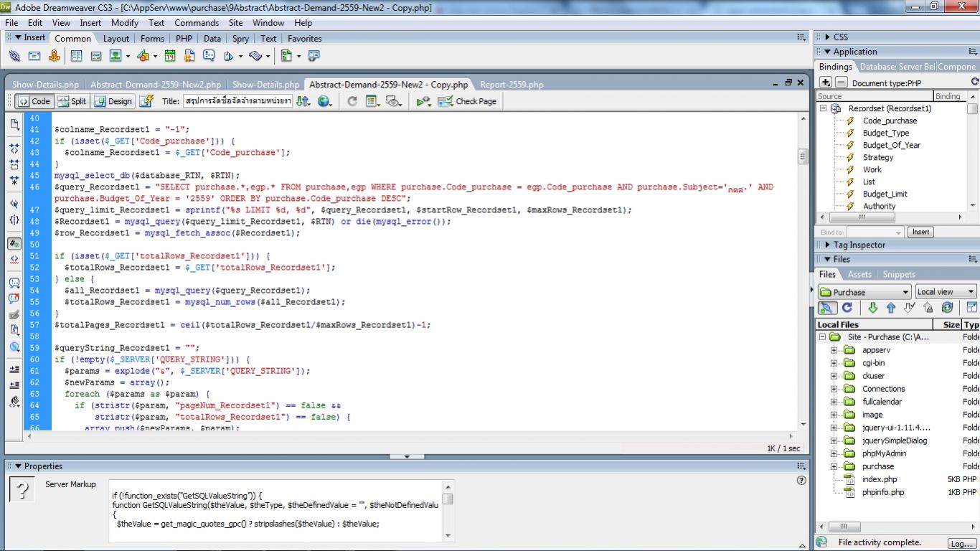The image size is (980, 551).
Task: Open the Modify menu
Action: pyautogui.click(x=125, y=23)
